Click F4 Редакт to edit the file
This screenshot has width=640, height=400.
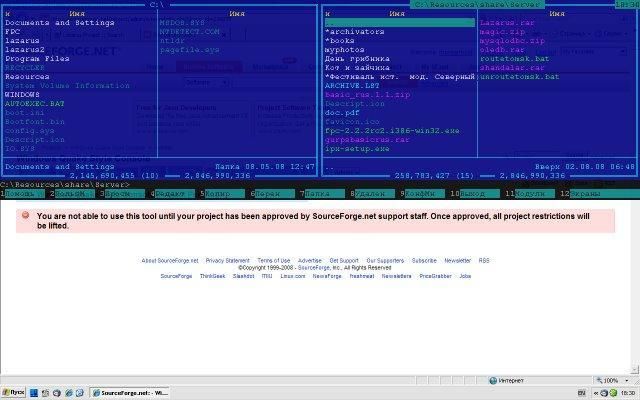(175, 194)
